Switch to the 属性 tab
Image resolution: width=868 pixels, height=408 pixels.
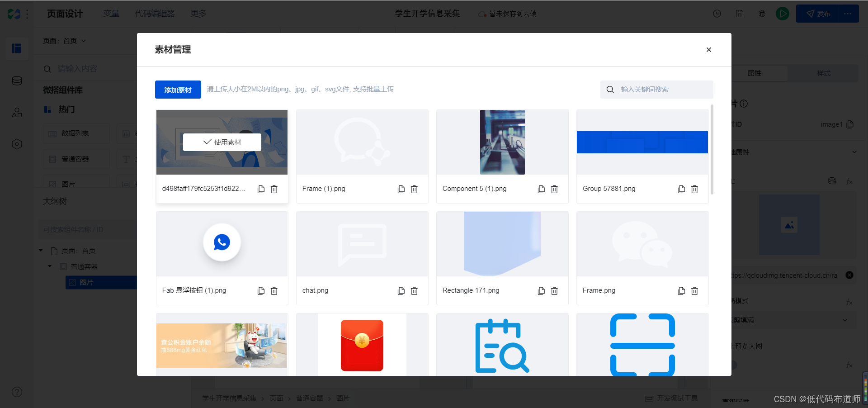click(x=754, y=73)
